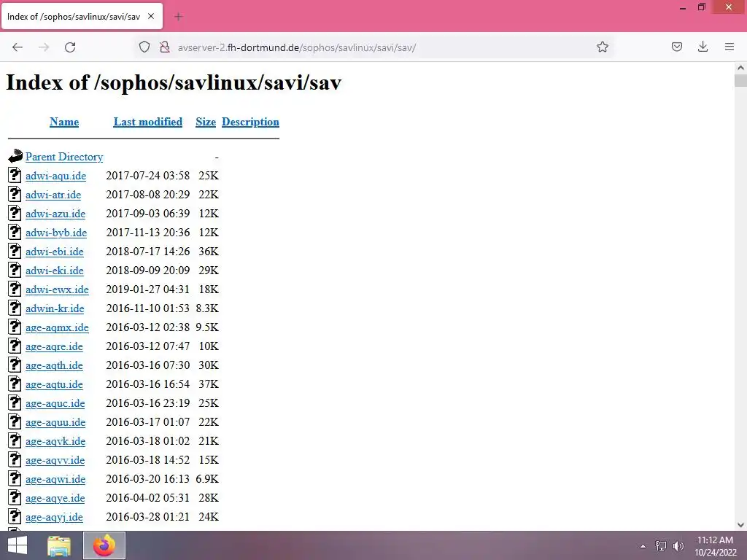Viewport: 747px width, 560px height.
Task: Click adwi-byb.ide link
Action: pyautogui.click(x=56, y=233)
